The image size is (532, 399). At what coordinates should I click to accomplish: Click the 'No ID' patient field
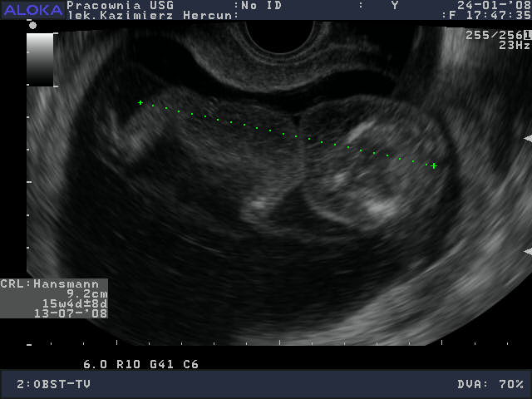[x=261, y=6]
